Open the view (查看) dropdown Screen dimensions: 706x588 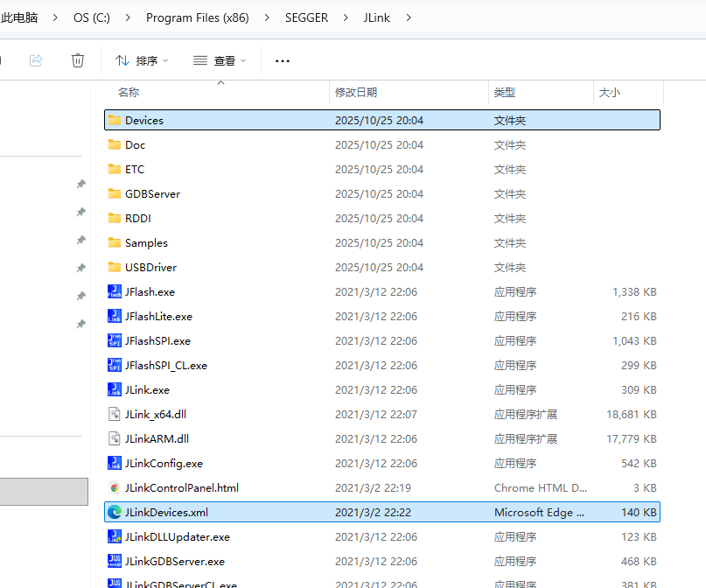220,60
